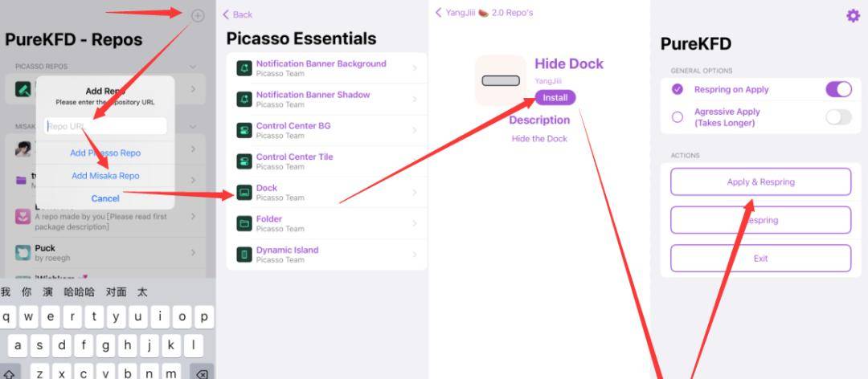Screen dimensions: 868x379
Task: Choose Add Picasso Repo option
Action: [x=105, y=153]
